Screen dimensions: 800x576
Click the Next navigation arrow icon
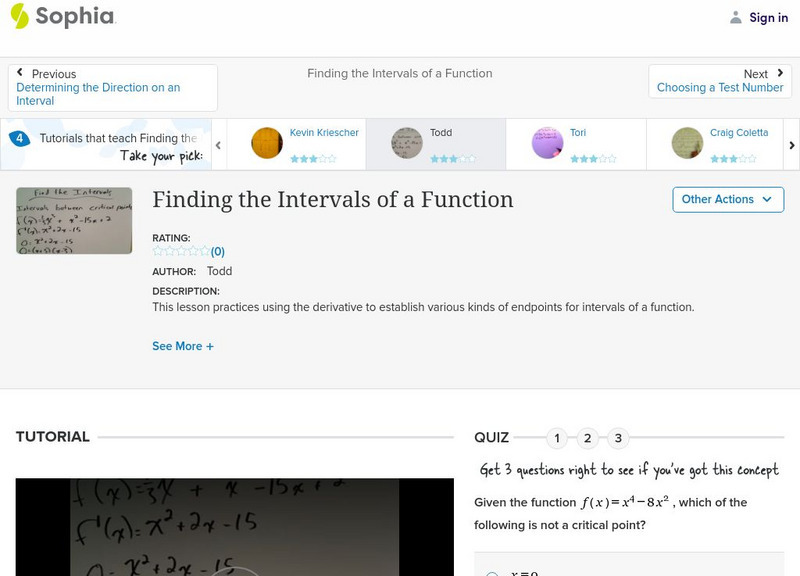pos(779,72)
